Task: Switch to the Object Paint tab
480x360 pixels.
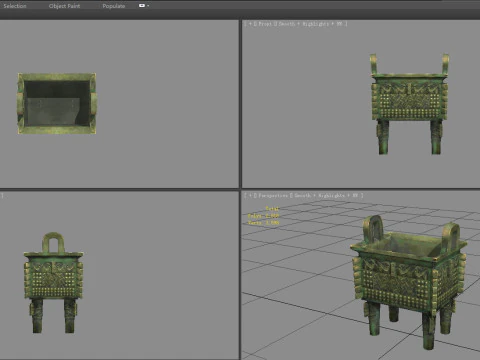Action: tap(64, 6)
